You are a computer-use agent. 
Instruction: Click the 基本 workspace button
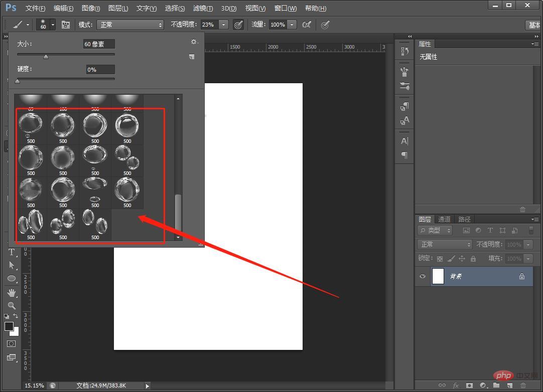533,25
